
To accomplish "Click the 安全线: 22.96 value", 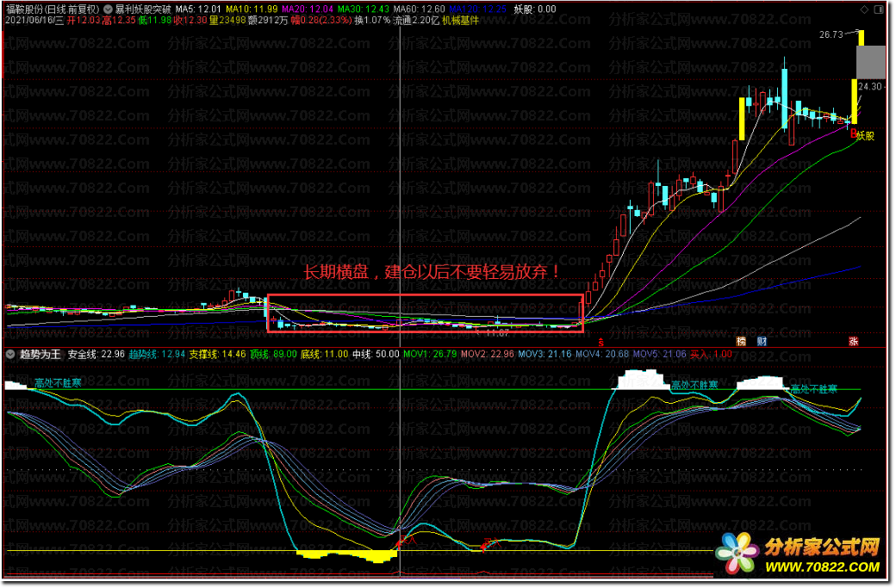I will click(96, 355).
